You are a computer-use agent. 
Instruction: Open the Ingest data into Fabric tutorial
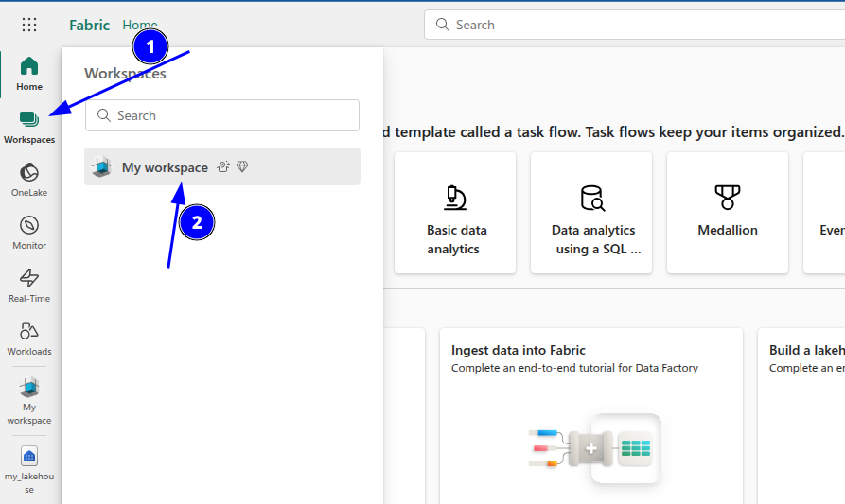(591, 416)
